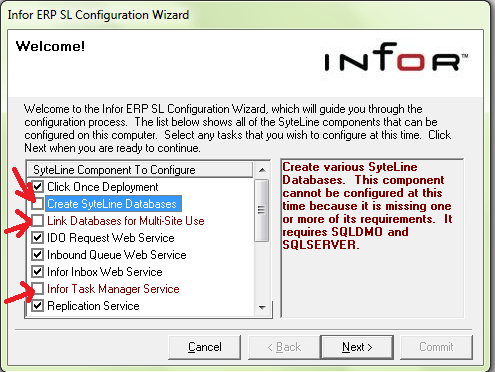Toggle Inbound Queue Web Service checkbox

coord(38,255)
